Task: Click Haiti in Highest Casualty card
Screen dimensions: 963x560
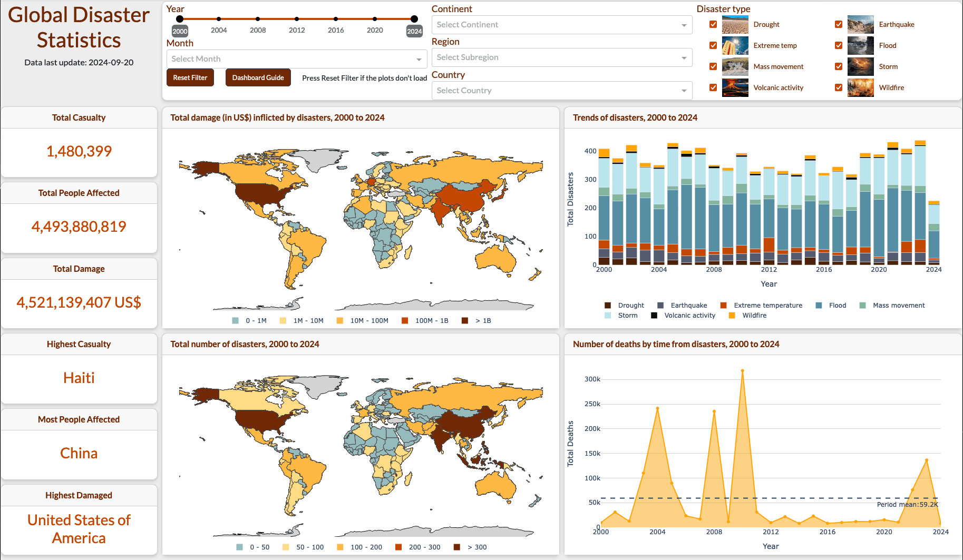Action: coord(79,378)
